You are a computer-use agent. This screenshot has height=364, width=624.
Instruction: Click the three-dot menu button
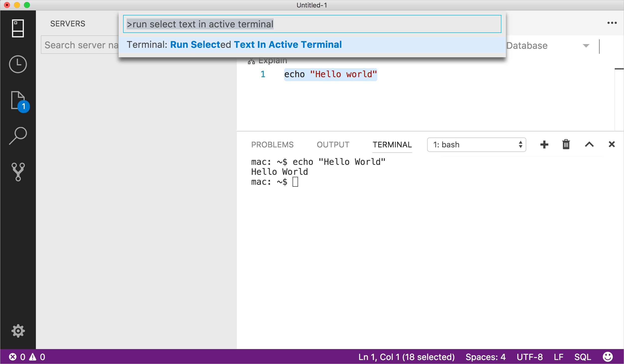tap(612, 23)
